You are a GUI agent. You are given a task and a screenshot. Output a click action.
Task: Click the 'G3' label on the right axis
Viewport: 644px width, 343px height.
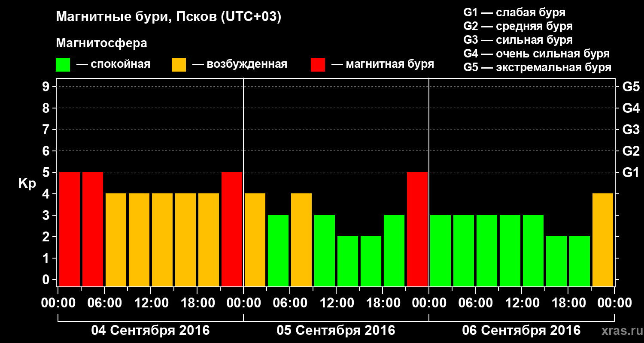631,129
